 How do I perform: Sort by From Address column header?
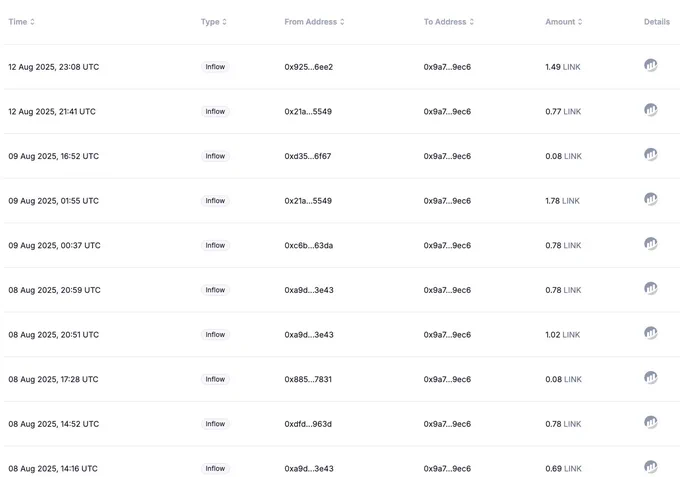[x=314, y=22]
